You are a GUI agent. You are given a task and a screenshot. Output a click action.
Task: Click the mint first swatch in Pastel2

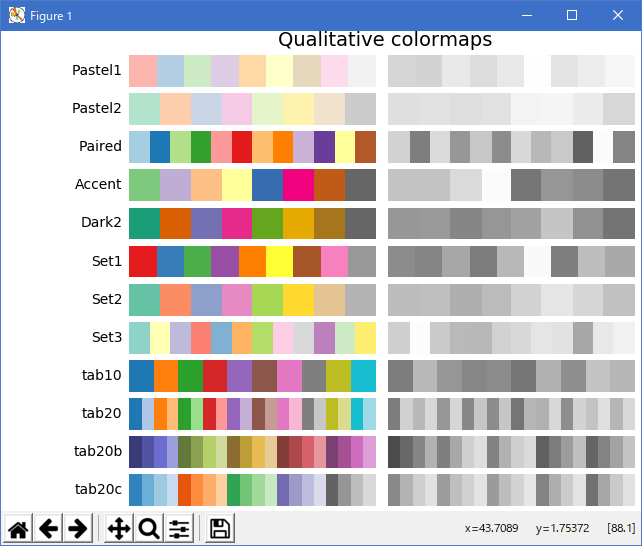coord(145,109)
